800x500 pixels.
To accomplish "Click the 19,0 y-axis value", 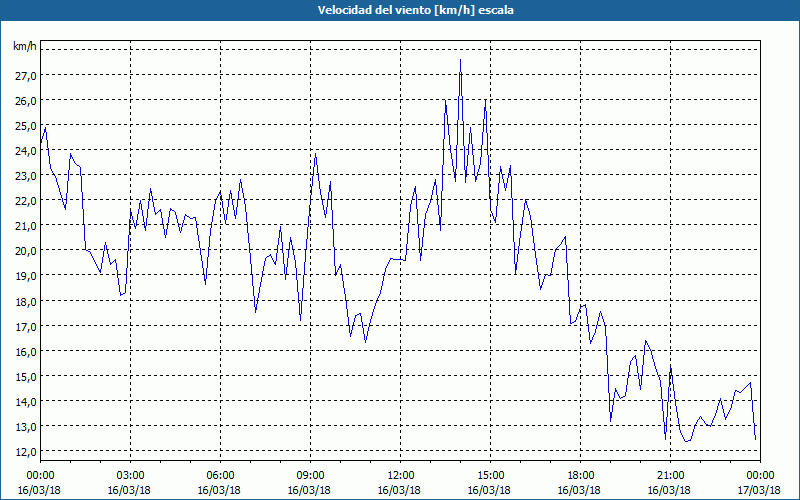I will tap(26, 276).
